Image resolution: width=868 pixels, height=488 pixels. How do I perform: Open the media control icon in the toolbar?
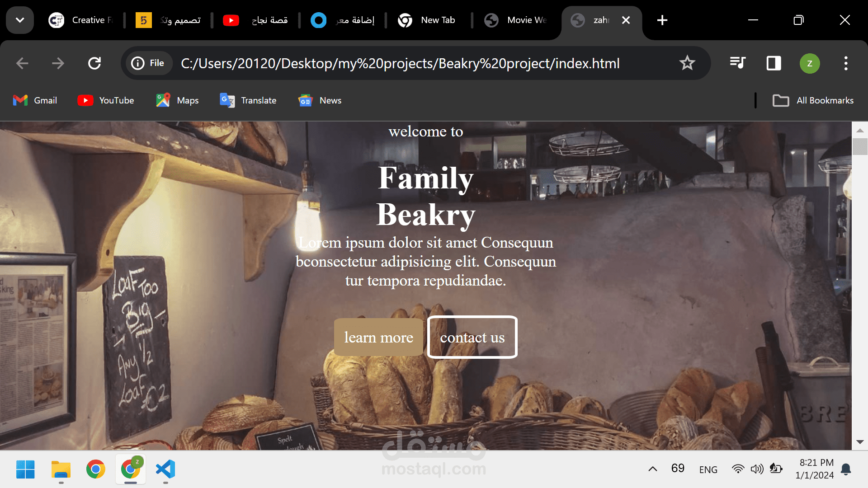click(737, 63)
